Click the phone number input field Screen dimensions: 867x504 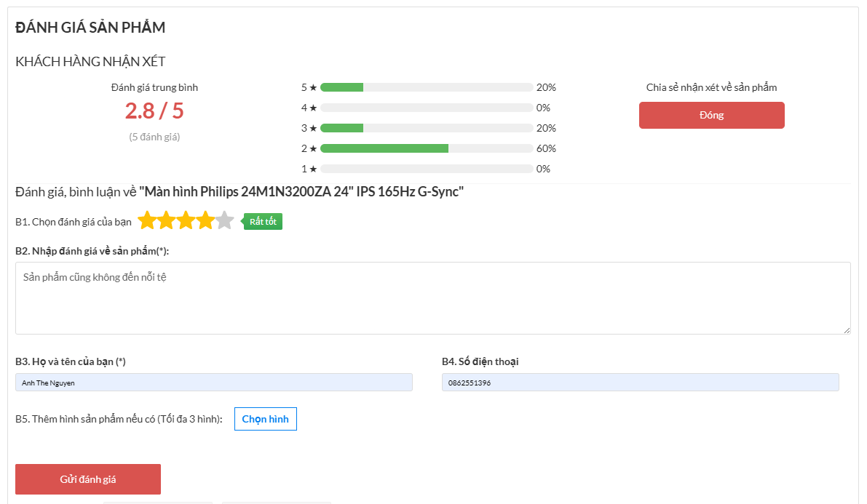point(640,383)
